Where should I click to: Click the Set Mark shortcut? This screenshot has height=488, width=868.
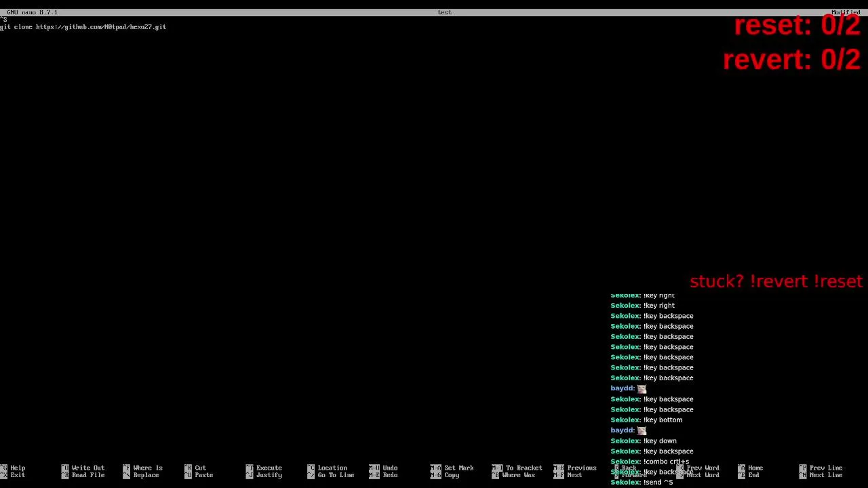tap(452, 468)
